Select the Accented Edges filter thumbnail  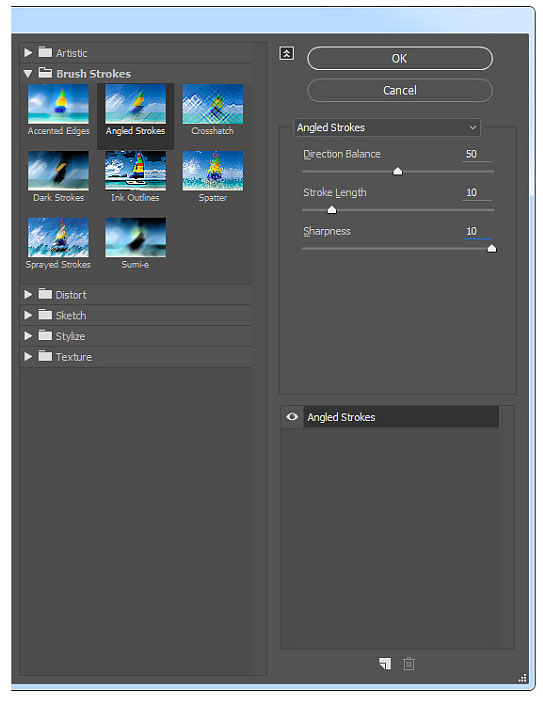pos(58,104)
